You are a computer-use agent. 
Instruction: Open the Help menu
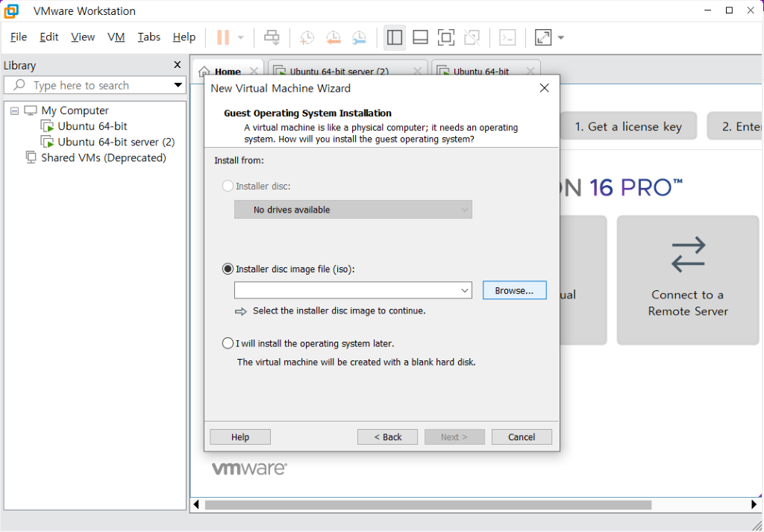coord(184,37)
